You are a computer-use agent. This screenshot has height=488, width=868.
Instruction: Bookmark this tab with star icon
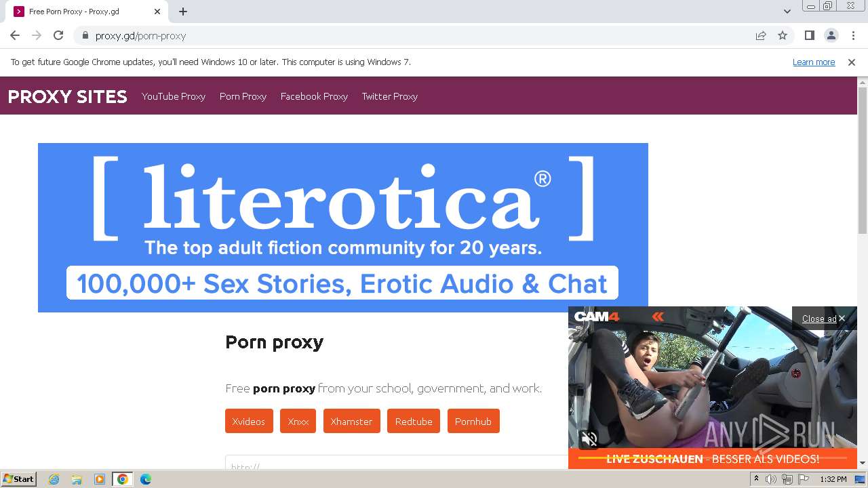pyautogui.click(x=783, y=35)
